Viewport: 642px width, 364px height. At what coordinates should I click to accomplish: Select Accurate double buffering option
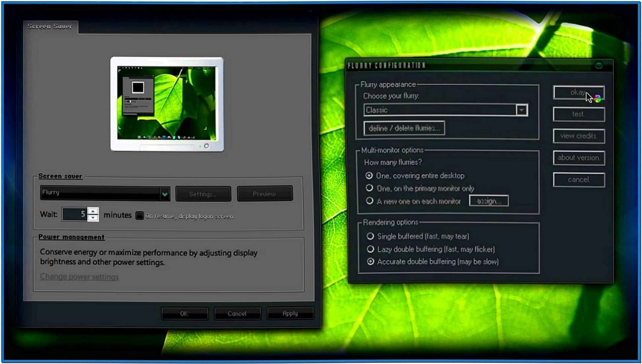pos(370,262)
